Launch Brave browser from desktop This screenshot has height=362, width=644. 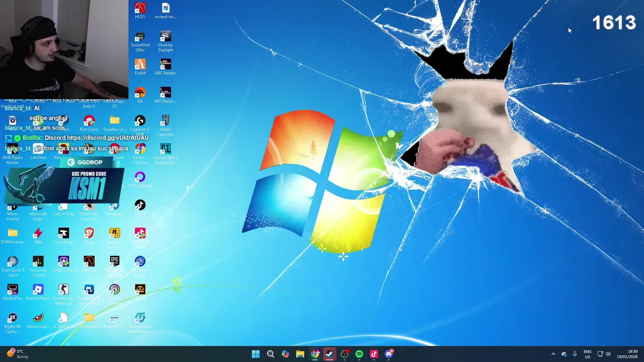(x=89, y=236)
